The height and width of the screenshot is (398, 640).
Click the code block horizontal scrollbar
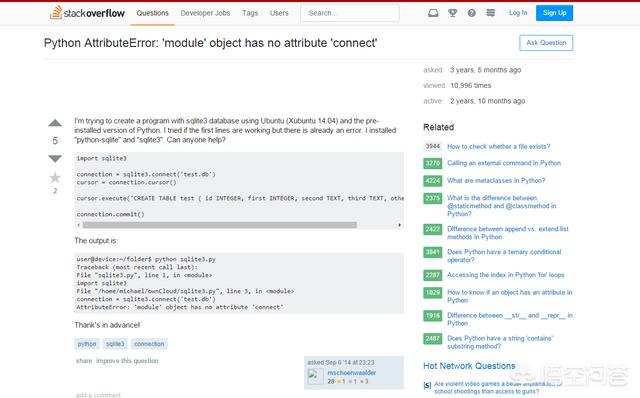pos(220,225)
